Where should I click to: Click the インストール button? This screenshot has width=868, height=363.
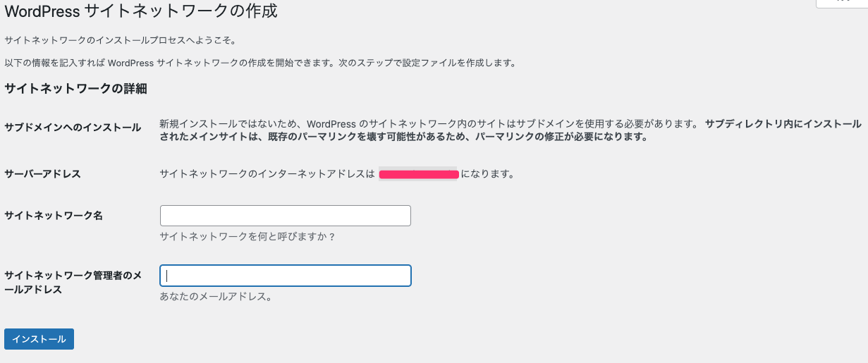click(39, 339)
